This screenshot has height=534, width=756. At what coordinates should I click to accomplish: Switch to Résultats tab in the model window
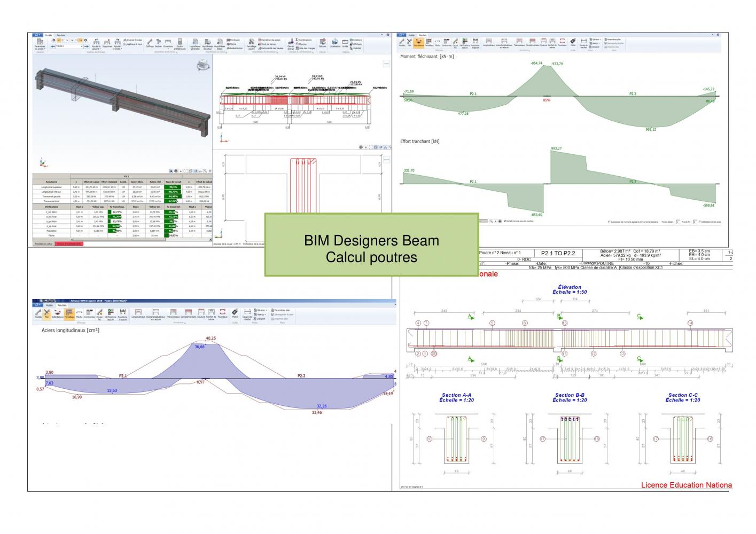tap(61, 35)
